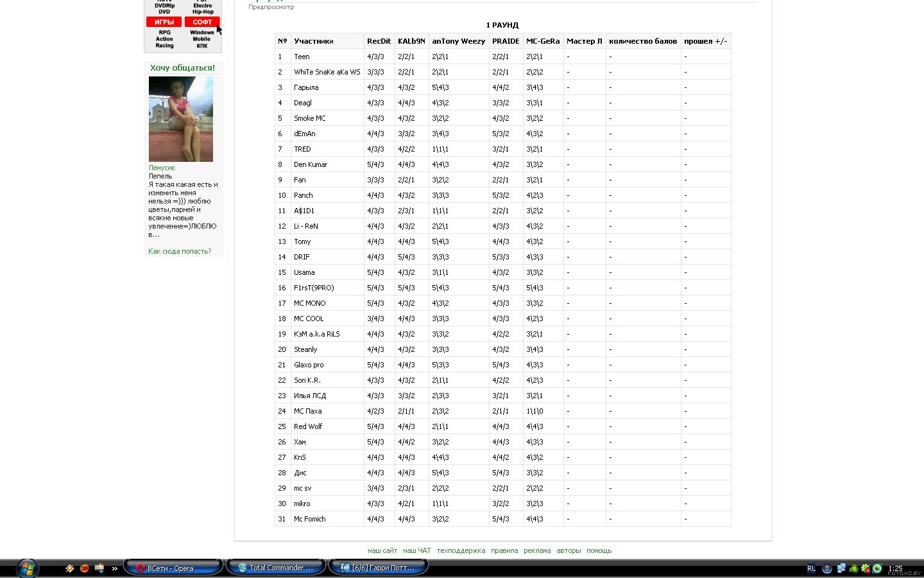Screen dimensions: 924x578
Task: Click the Как сюда попасть? link
Action: pos(180,251)
